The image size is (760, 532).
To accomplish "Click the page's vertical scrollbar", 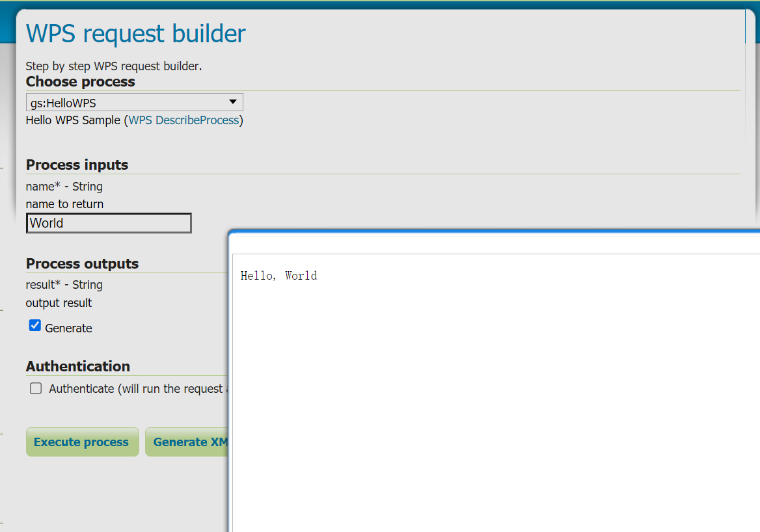I will tap(746, 26).
